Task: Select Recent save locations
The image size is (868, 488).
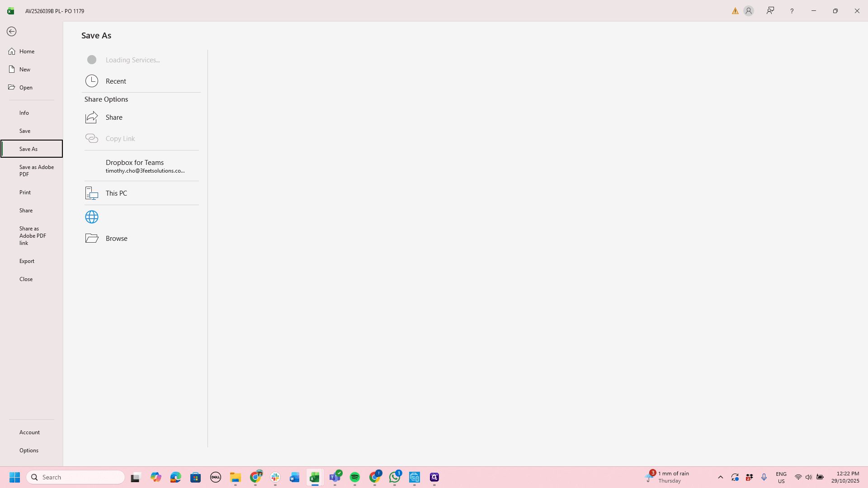Action: click(142, 81)
